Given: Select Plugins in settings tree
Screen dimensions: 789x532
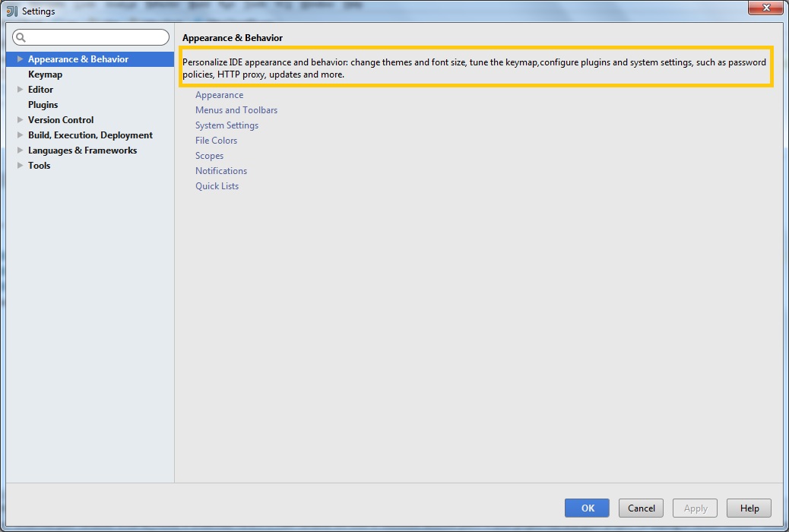Looking at the screenshot, I should 43,105.
